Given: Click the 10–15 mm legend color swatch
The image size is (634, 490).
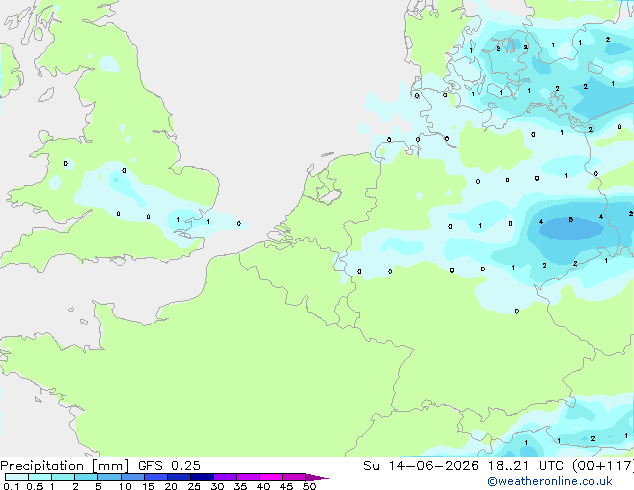Looking at the screenshot, I should pyautogui.click(x=132, y=477).
